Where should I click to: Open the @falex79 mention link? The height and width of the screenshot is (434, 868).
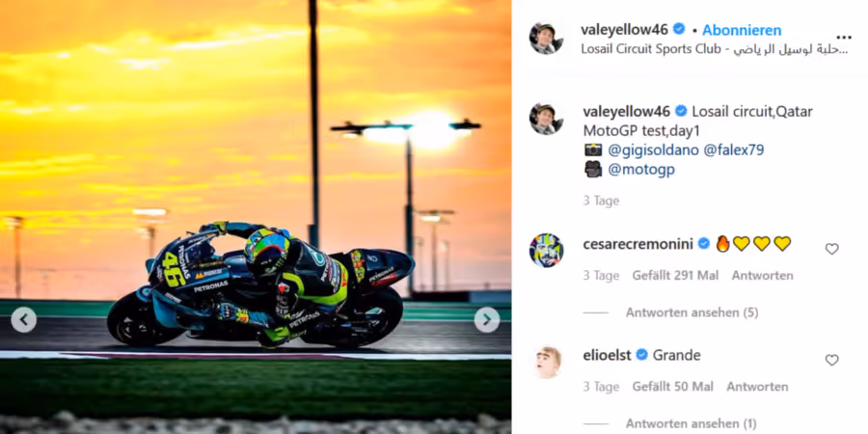(734, 150)
